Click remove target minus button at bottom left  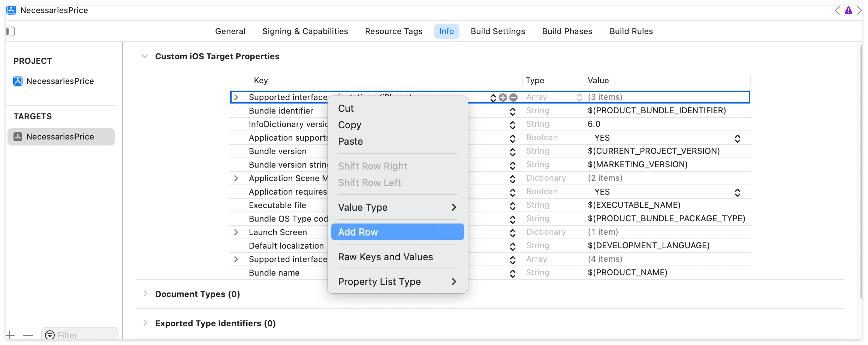[x=28, y=335]
